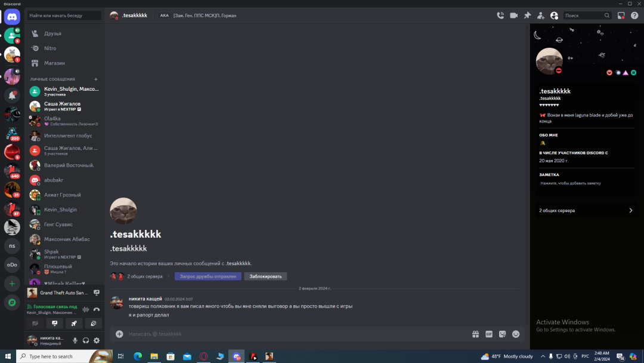Mute the microphone
Screen dimensions: 644x363
[75, 340]
